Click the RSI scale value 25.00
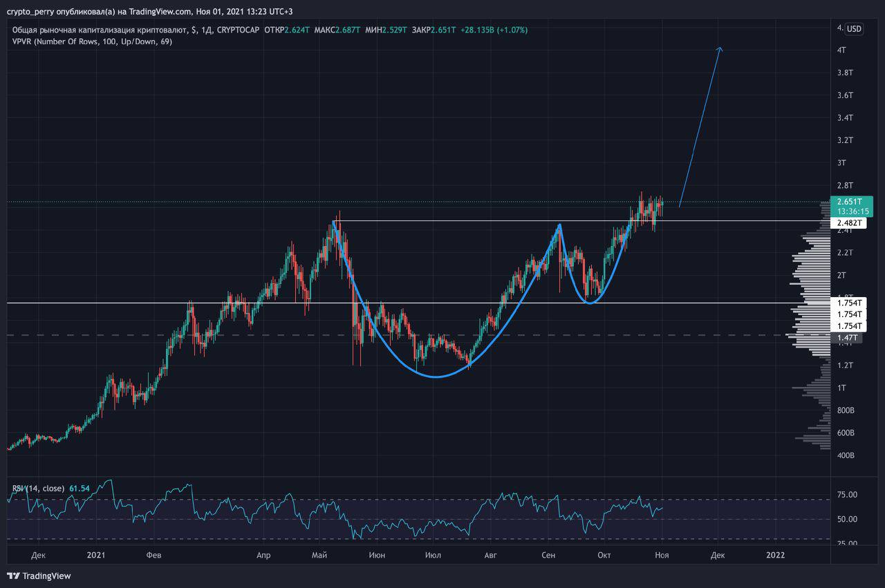Image resolution: width=885 pixels, height=588 pixels. [x=848, y=543]
